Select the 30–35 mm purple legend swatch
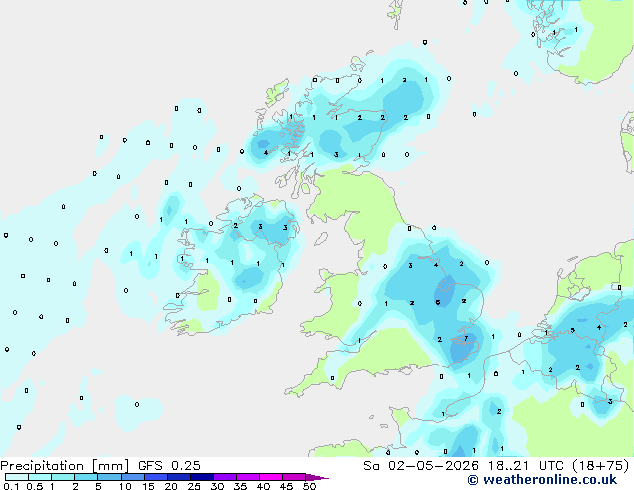The width and height of the screenshot is (634, 490). [225, 477]
